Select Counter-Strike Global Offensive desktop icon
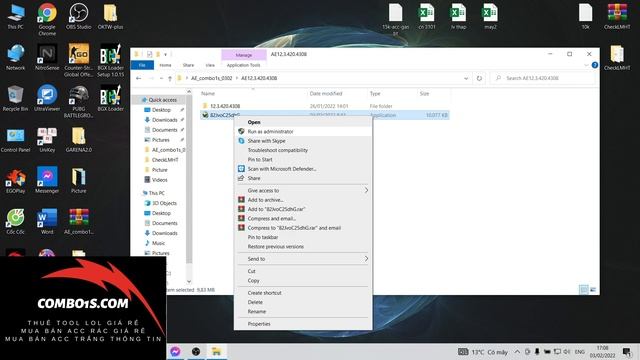Viewport: 640px width, 360px height. 78,60
